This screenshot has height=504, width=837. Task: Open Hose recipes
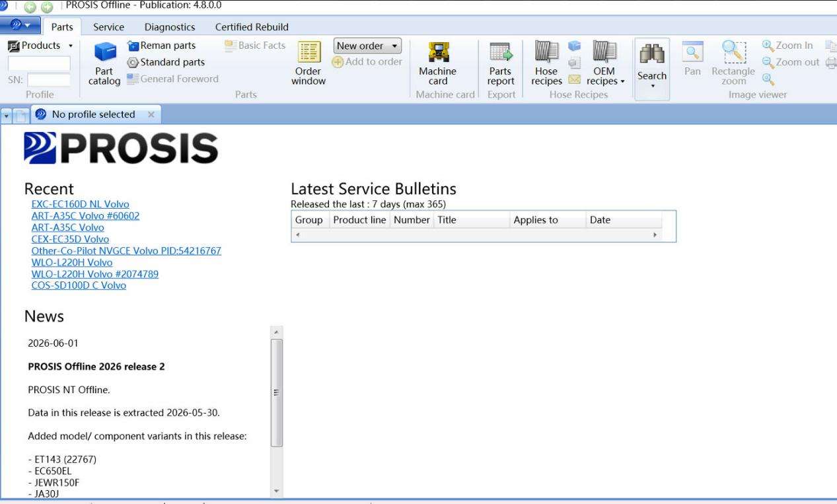(547, 63)
